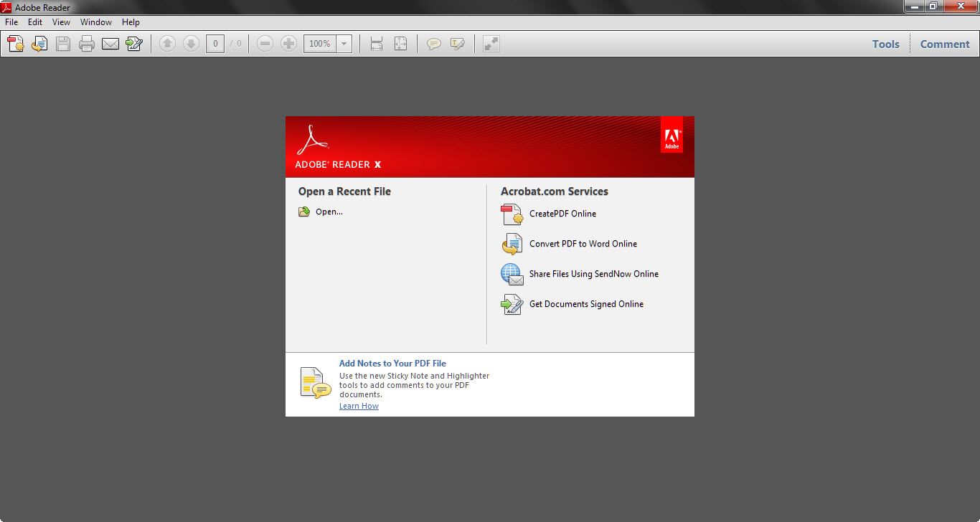Click the Read Mode expand icon
This screenshot has width=980, height=522.
tap(491, 44)
